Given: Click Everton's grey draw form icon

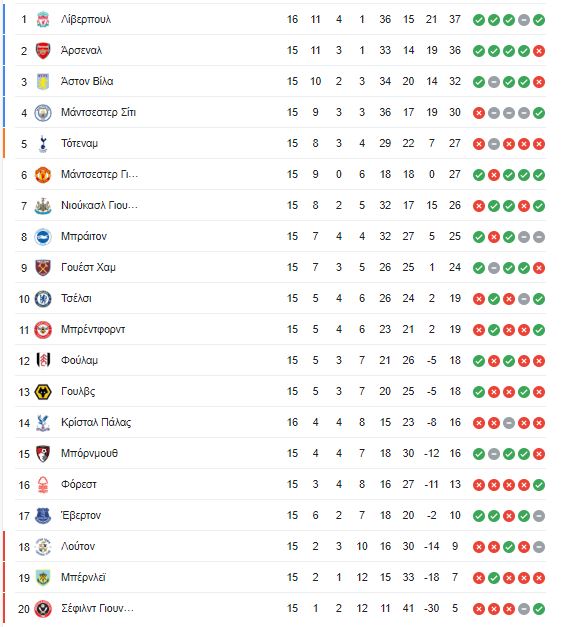Looking at the screenshot, I should [539, 516].
